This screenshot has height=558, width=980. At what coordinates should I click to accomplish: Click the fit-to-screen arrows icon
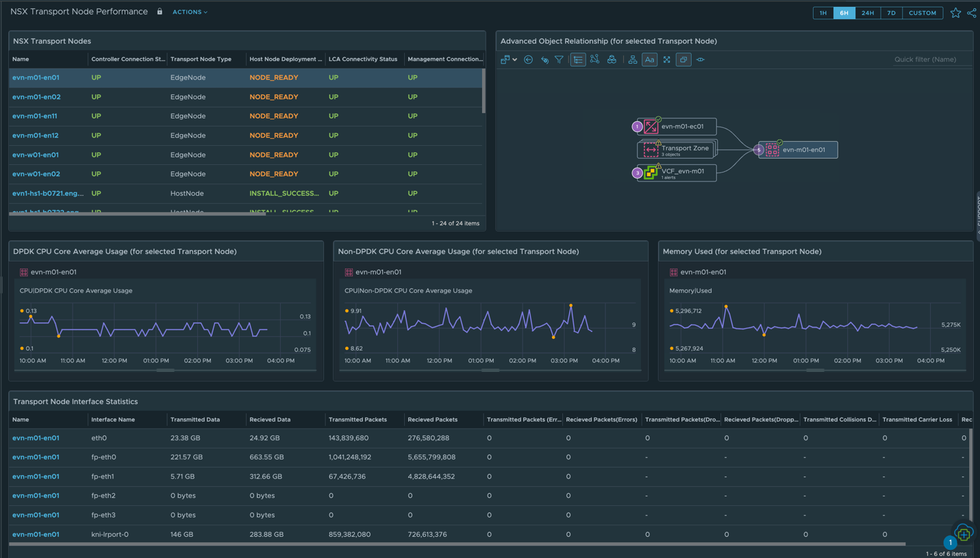(x=666, y=60)
